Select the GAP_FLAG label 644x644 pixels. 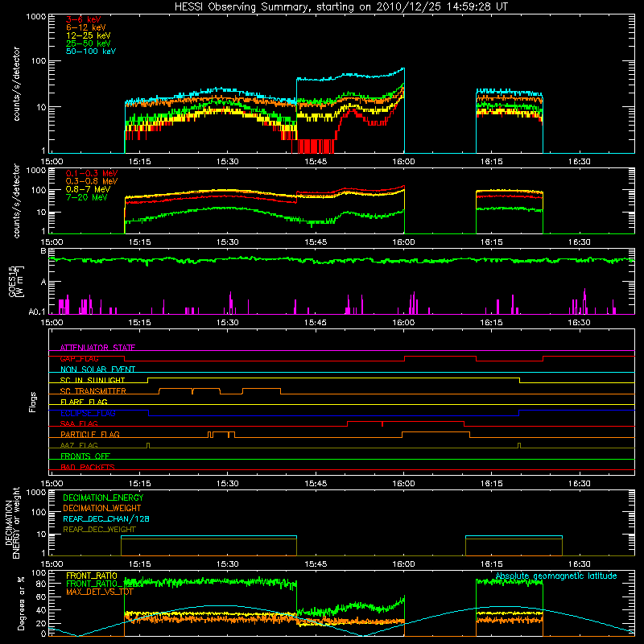pyautogui.click(x=79, y=358)
